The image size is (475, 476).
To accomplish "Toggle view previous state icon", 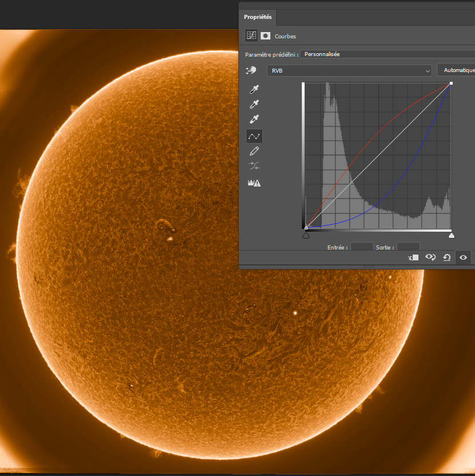I will coord(430,257).
